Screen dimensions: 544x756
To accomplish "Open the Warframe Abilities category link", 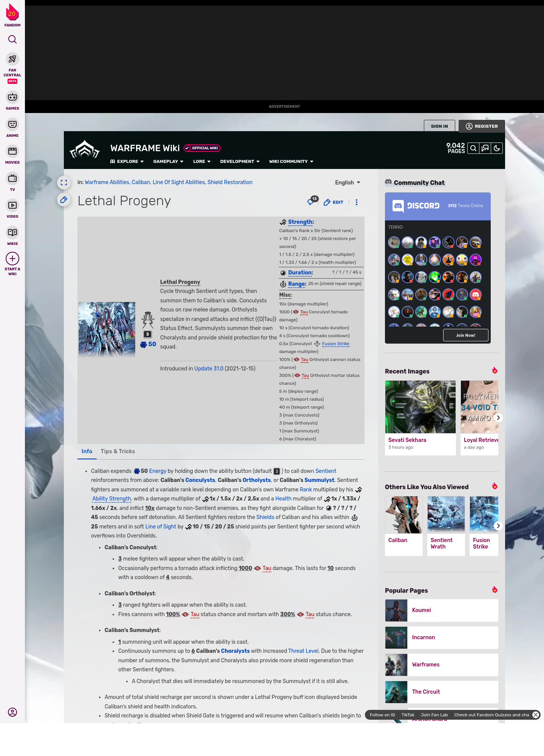I will [107, 182].
